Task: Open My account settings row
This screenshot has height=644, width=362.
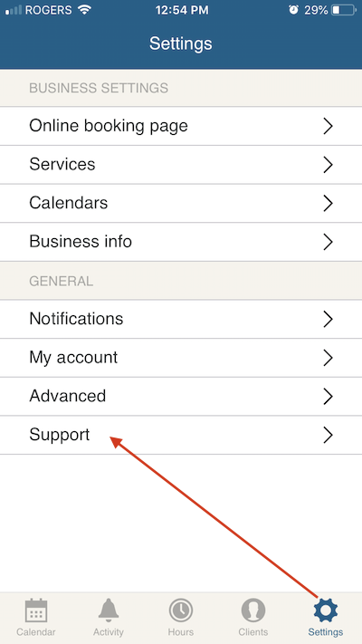Action: (x=181, y=358)
